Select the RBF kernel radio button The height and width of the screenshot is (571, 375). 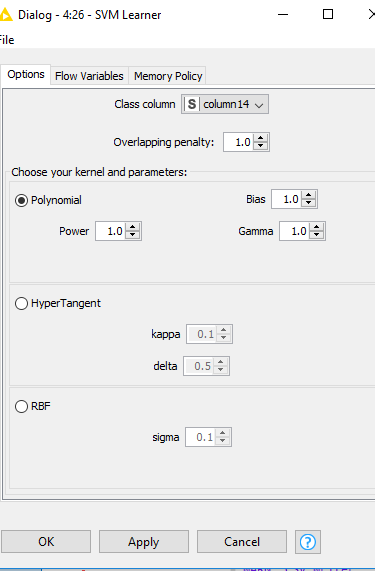21,406
